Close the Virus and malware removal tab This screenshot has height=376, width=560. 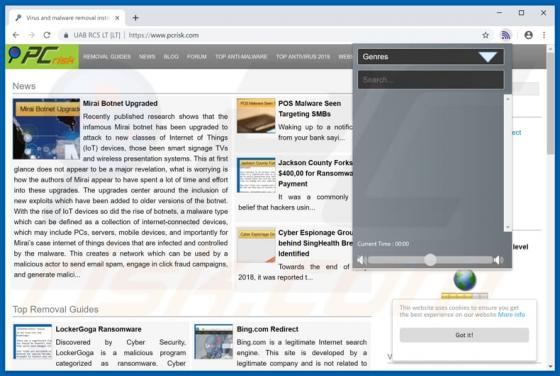coord(117,17)
